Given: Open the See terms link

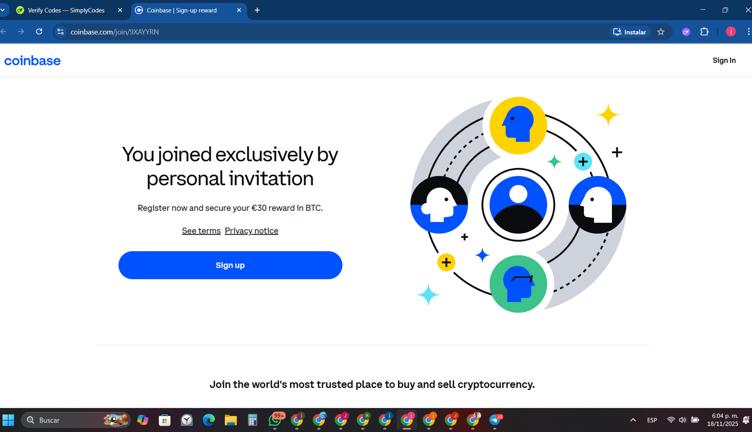Looking at the screenshot, I should [201, 231].
